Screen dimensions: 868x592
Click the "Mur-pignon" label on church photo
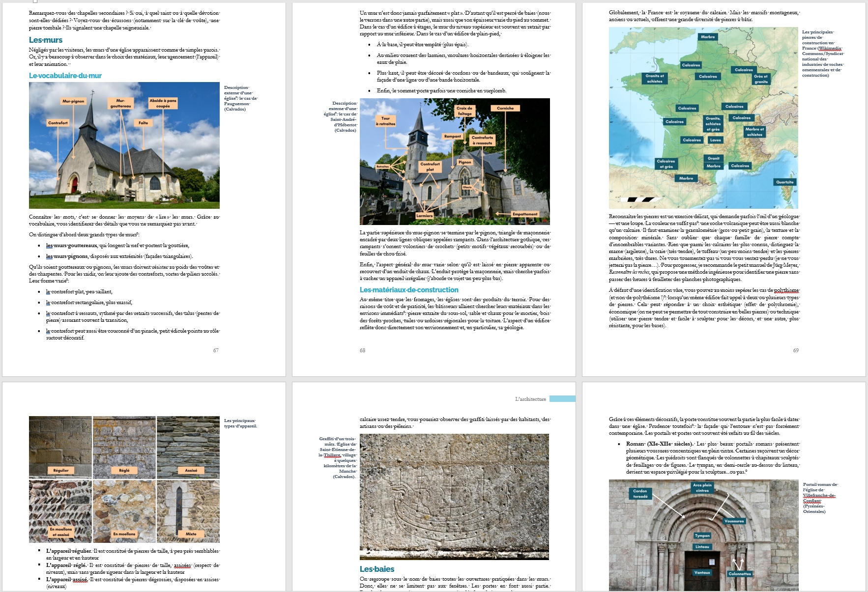pyautogui.click(x=73, y=101)
